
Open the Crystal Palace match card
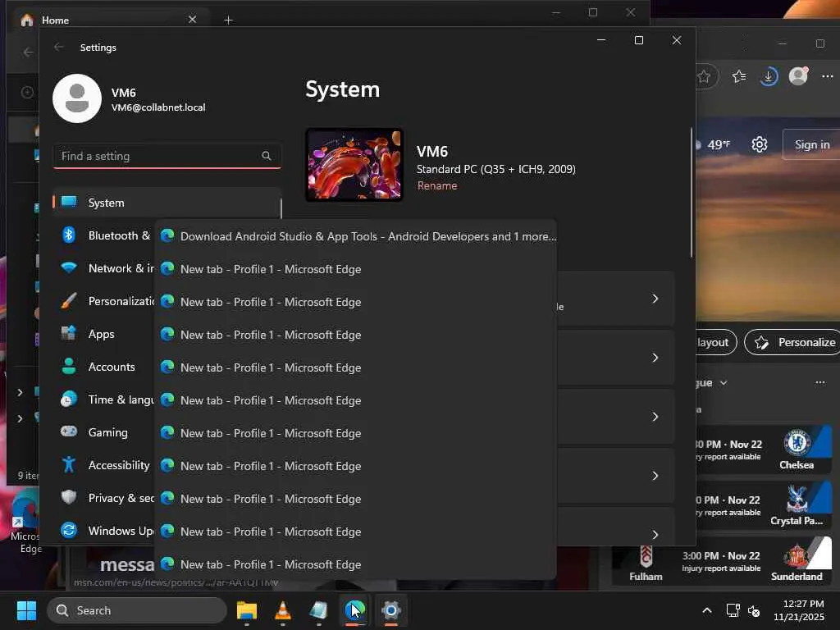[x=763, y=505]
